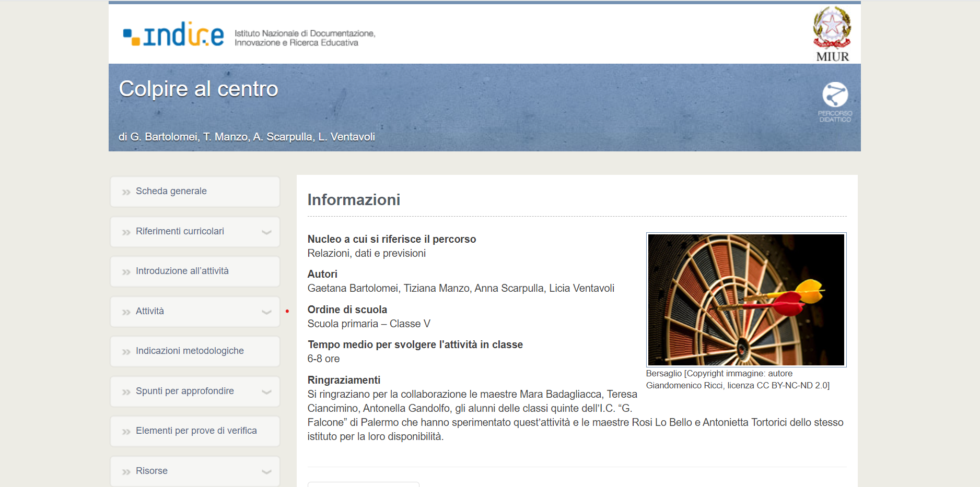Click the dartboard Bersaglio image
The height and width of the screenshot is (487, 980).
[x=746, y=300]
